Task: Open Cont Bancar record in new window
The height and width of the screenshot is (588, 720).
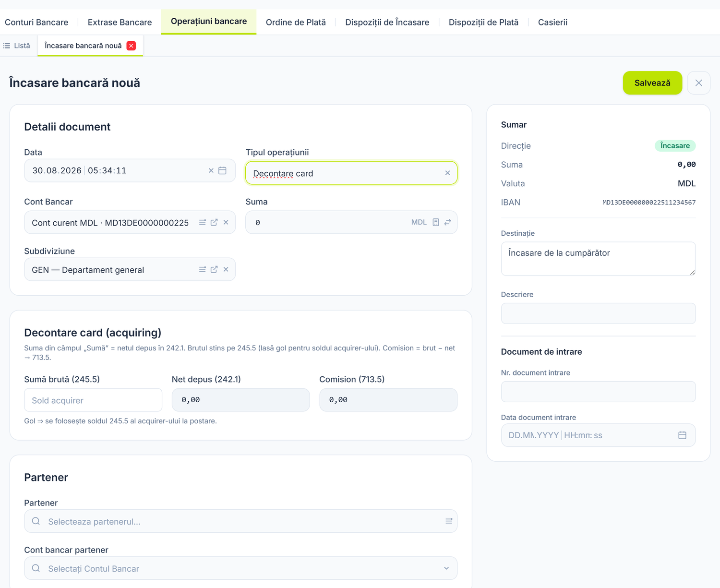Action: pyautogui.click(x=214, y=222)
